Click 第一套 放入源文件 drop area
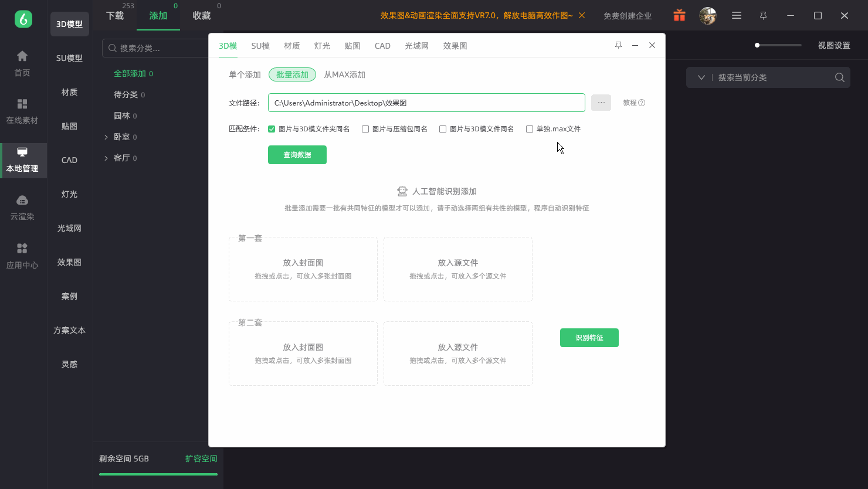Image resolution: width=868 pixels, height=489 pixels. point(458,269)
